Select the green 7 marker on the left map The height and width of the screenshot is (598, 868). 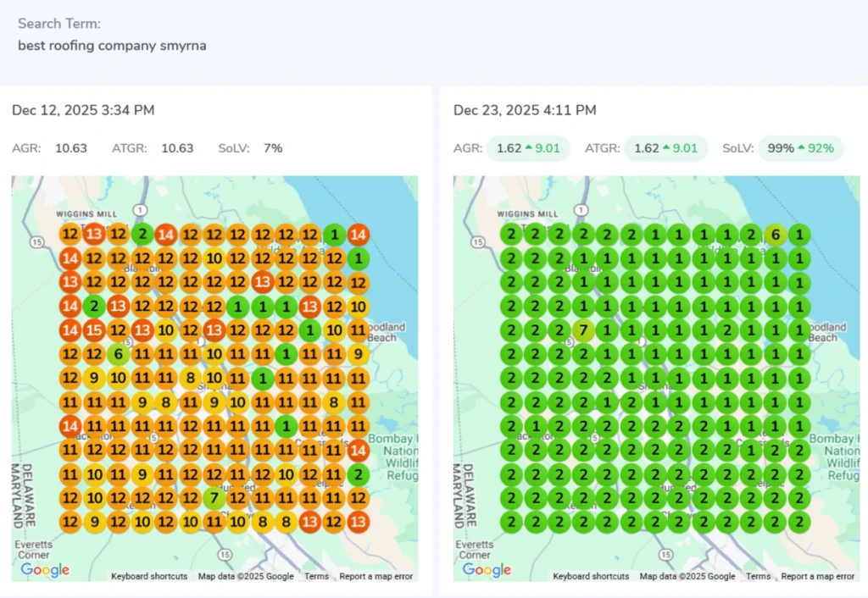tap(214, 499)
